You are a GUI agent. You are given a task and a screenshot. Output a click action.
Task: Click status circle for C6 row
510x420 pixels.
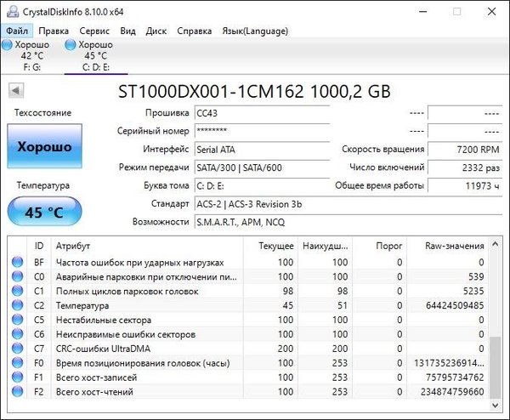pyautogui.click(x=17, y=334)
